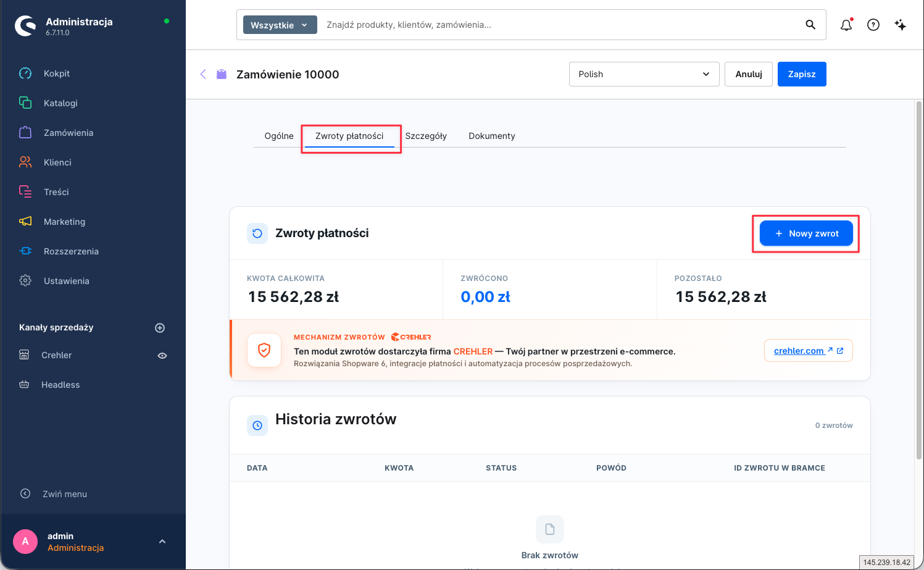This screenshot has height=570, width=924.
Task: Switch to the Zwroty płatności tab
Action: click(x=349, y=136)
